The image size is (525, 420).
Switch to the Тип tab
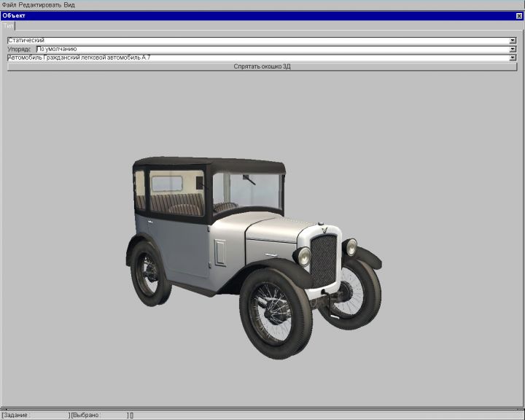coord(9,26)
